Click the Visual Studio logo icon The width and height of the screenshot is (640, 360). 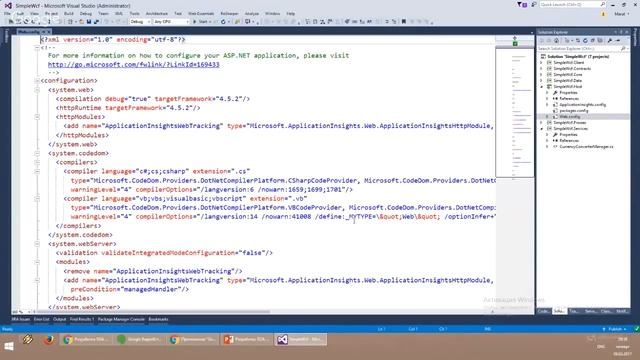pos(8,5)
